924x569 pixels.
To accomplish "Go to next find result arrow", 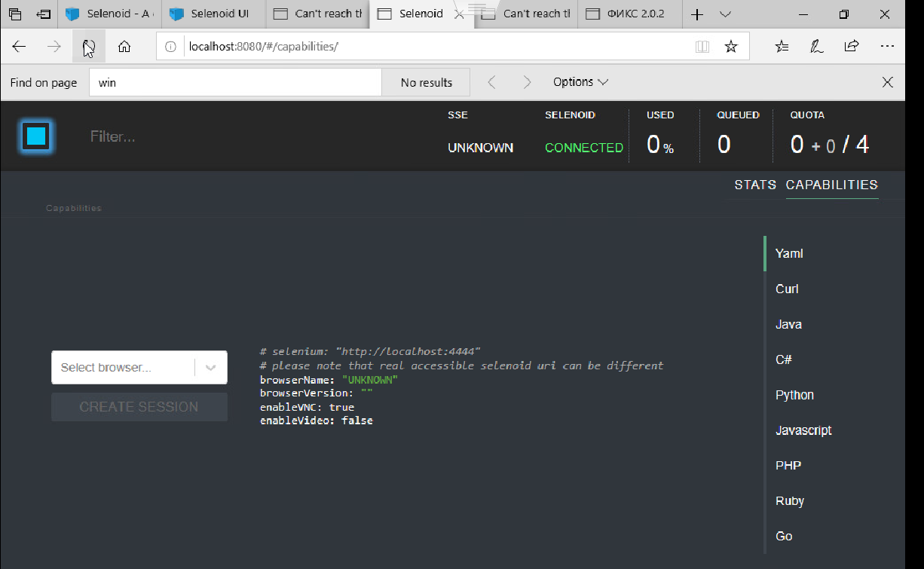I will pyautogui.click(x=527, y=82).
